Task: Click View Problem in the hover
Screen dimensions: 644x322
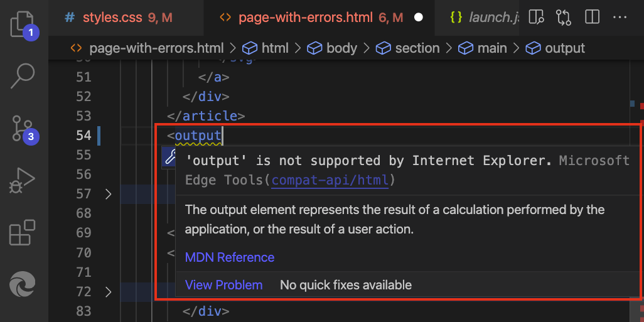Action: tap(224, 284)
